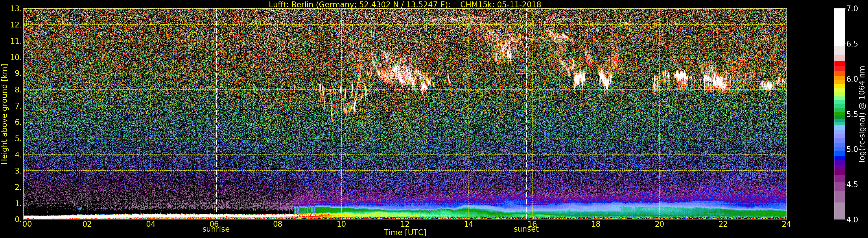Click the 'sunrise' label below the time axis
Screen dimensions: 868x238
(x=216, y=229)
